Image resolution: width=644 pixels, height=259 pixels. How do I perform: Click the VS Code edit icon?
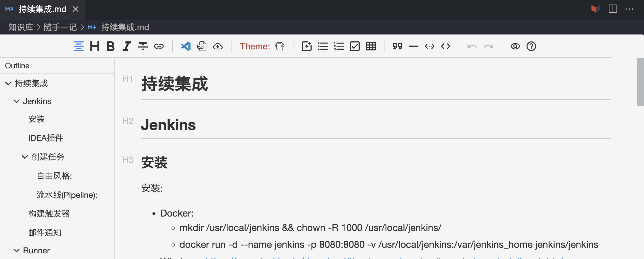(x=186, y=46)
